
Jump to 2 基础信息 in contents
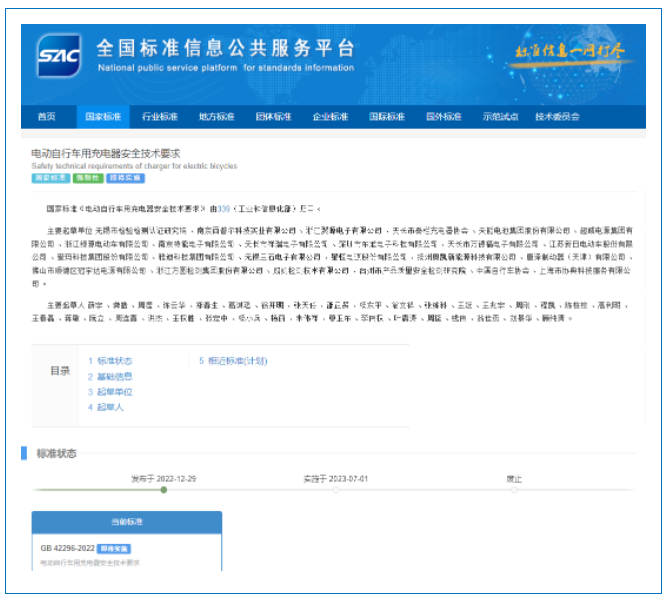pos(110,376)
